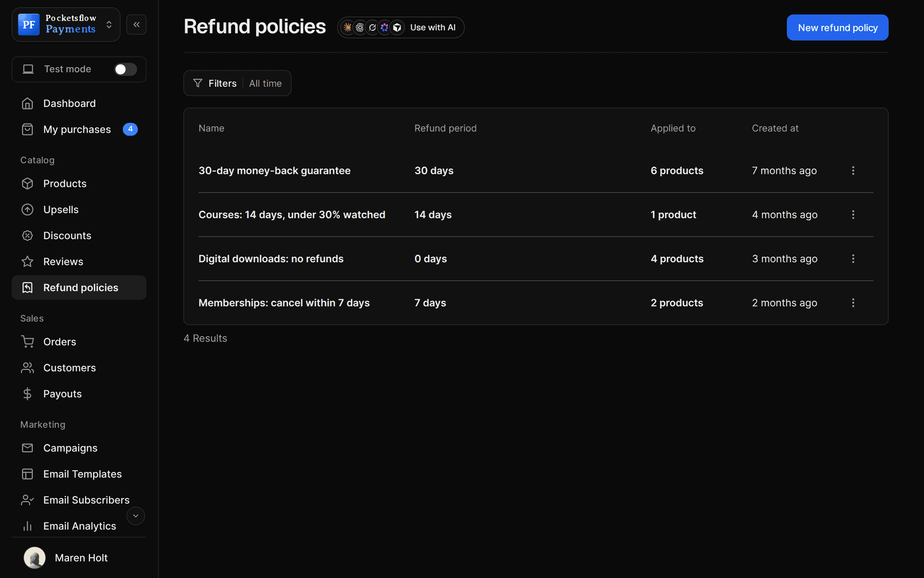Click the Email Subscribers user icon
The height and width of the screenshot is (578, 924).
(28, 500)
